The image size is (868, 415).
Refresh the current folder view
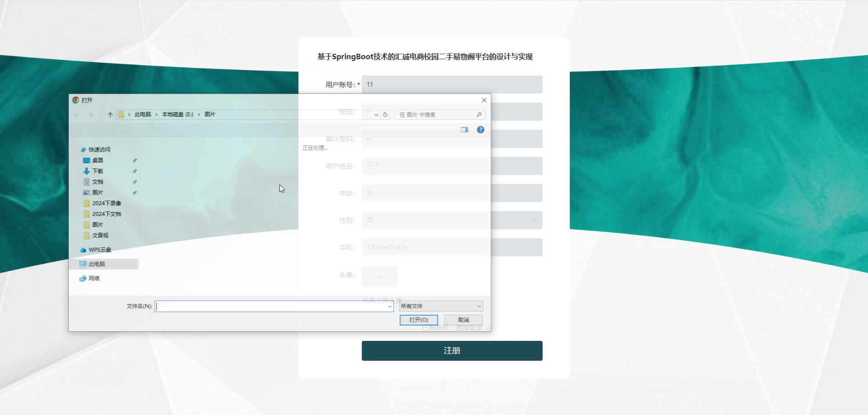tap(385, 115)
